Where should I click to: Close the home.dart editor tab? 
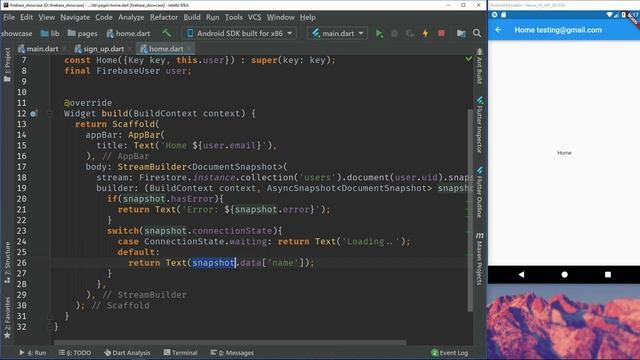click(189, 49)
